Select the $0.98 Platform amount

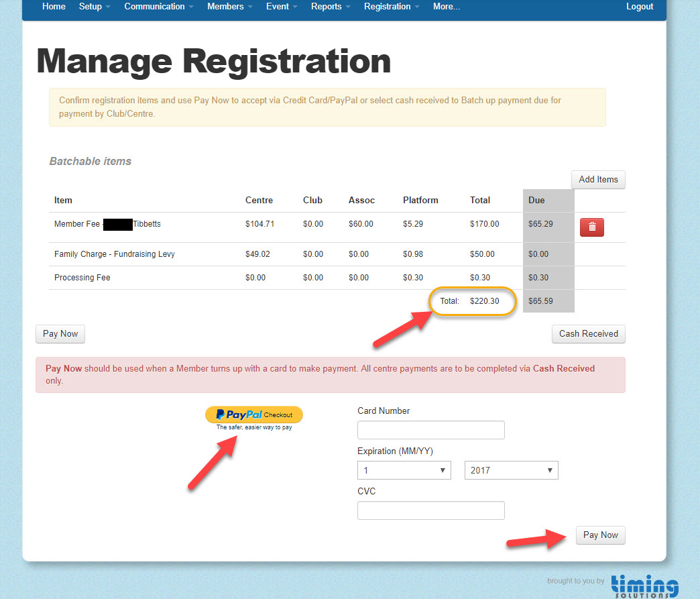(413, 254)
